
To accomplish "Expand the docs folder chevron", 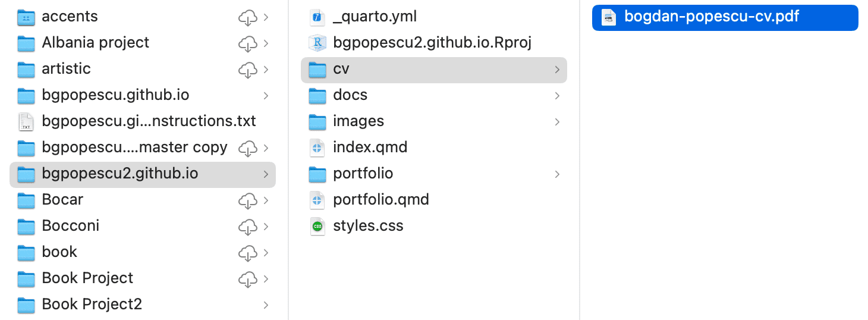I will tap(557, 96).
